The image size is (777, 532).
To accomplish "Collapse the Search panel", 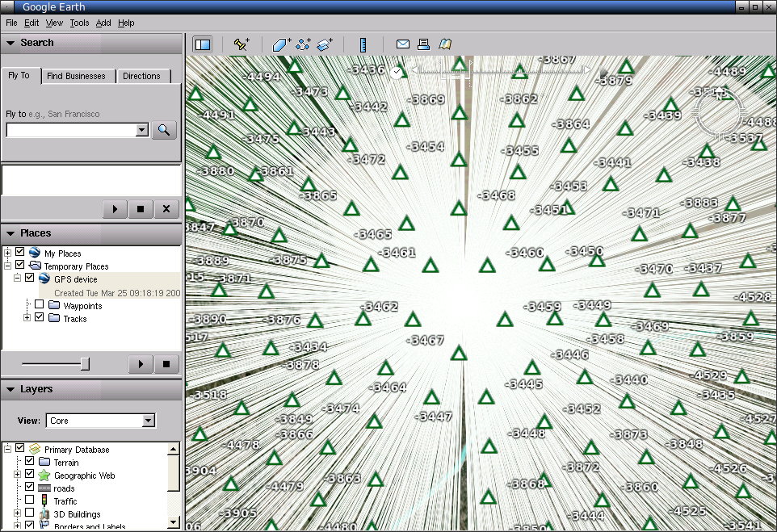I will click(x=10, y=43).
